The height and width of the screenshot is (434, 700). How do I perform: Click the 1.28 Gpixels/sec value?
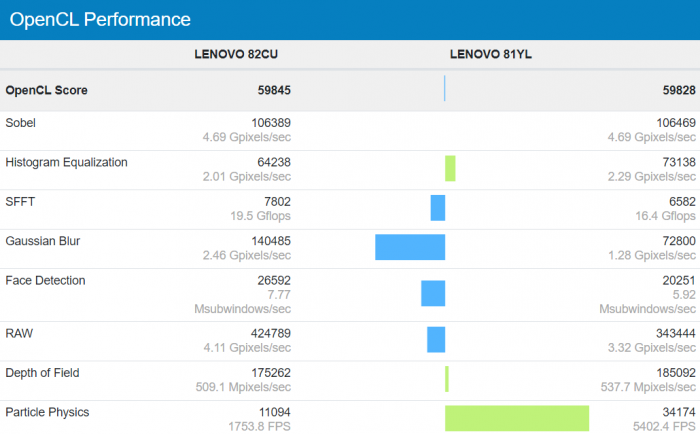[652, 255]
